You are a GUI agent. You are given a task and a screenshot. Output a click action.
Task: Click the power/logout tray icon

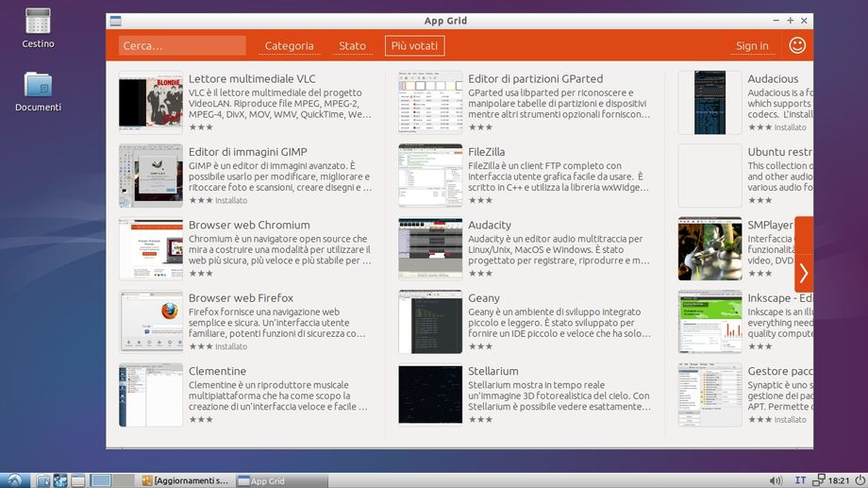click(x=860, y=480)
